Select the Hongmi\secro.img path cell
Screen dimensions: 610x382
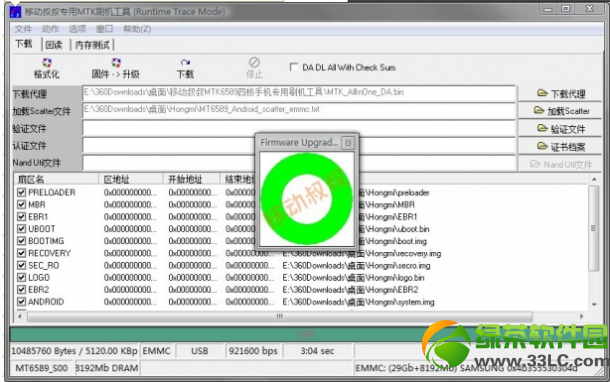click(x=356, y=266)
